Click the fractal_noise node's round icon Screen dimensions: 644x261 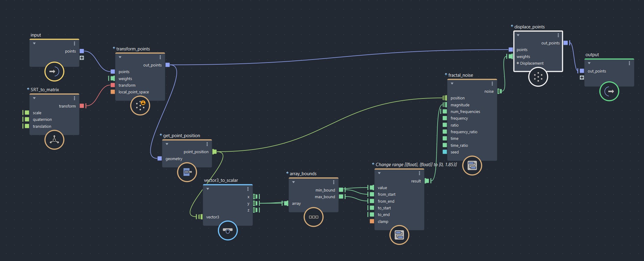472,166
